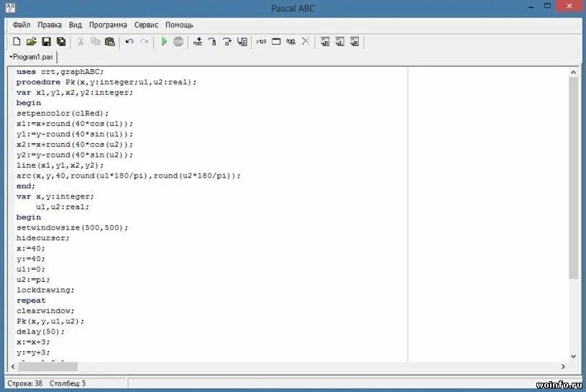Image resolution: width=586 pixels, height=392 pixels.
Task: Click the X delete icon in the toolbar
Action: [x=306, y=42]
